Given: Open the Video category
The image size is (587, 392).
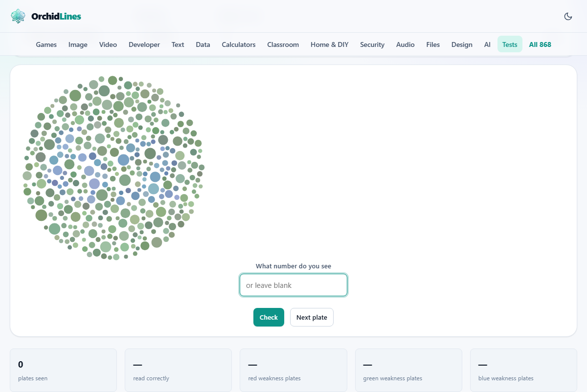Looking at the screenshot, I should (x=108, y=44).
